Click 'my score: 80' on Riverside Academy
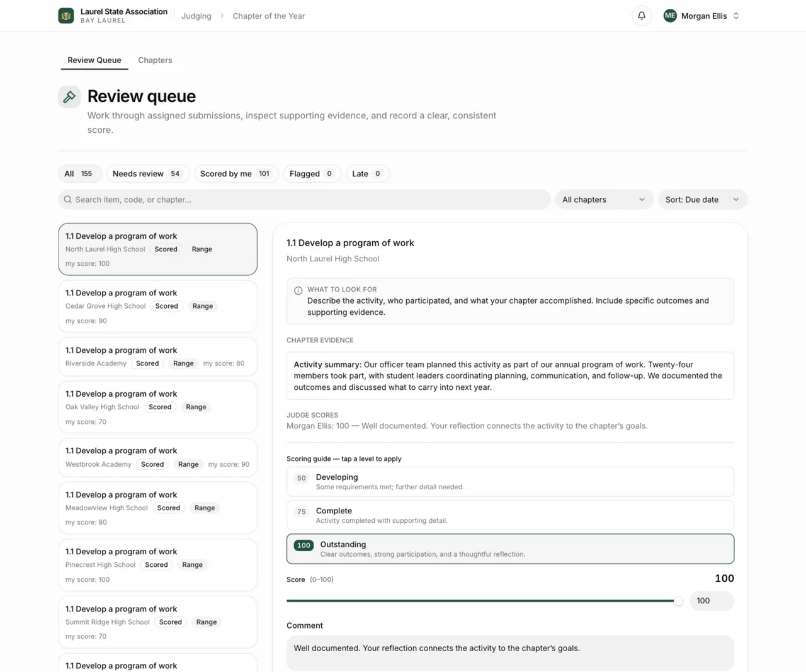 click(x=224, y=363)
